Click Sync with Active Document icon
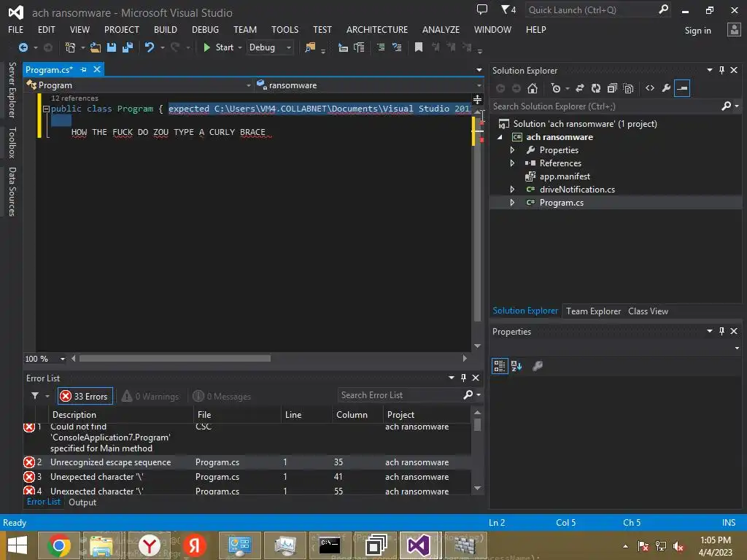747x560 pixels. [x=580, y=88]
